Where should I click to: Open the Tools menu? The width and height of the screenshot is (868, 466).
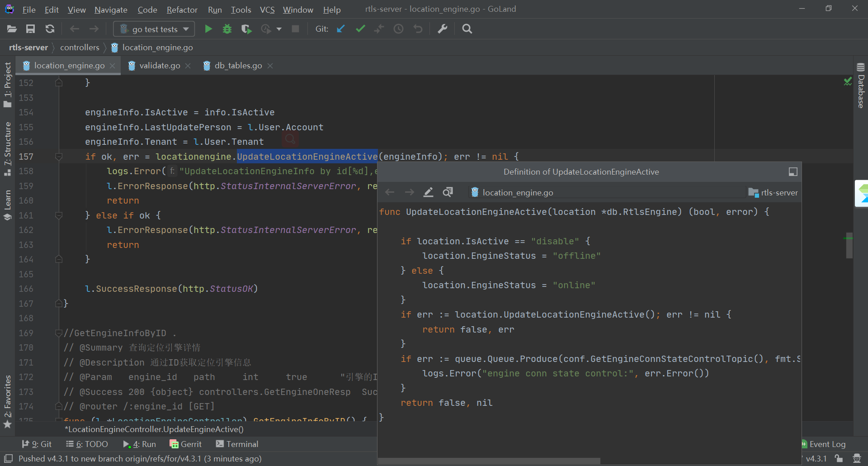click(x=241, y=10)
